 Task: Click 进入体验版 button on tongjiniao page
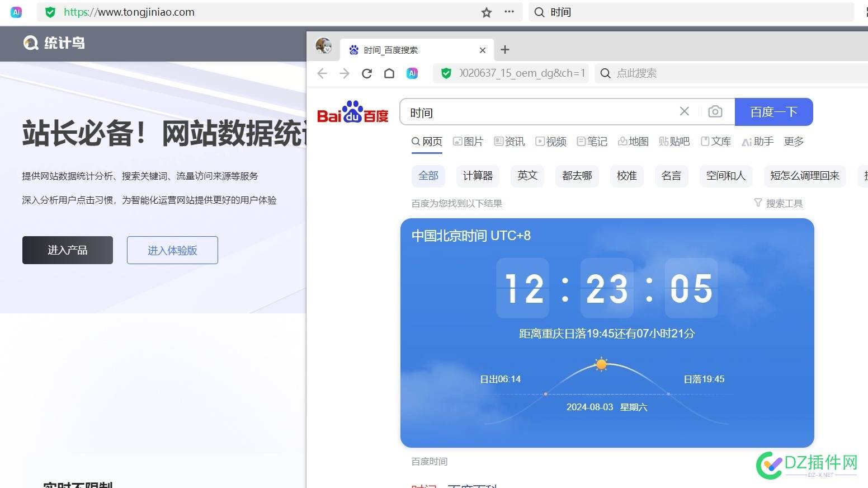tap(172, 250)
